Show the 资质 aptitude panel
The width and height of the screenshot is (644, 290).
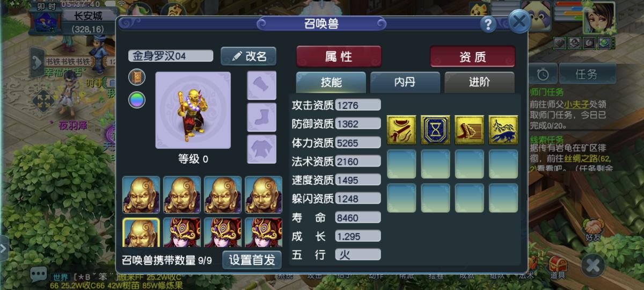(x=472, y=56)
